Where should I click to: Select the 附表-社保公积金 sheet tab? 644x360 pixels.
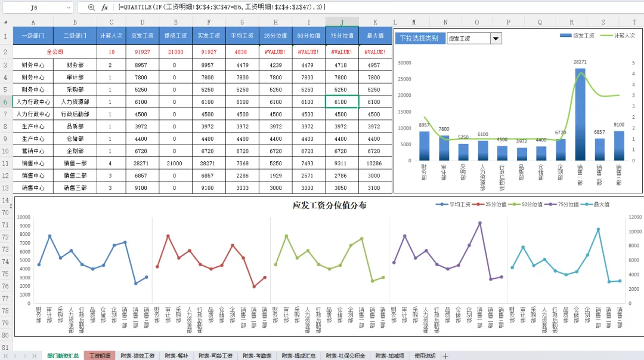point(345,356)
